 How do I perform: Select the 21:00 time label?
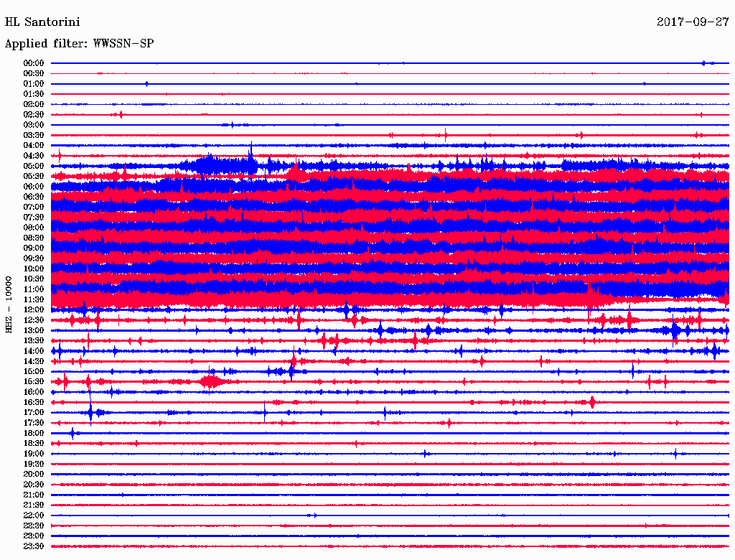(x=34, y=495)
